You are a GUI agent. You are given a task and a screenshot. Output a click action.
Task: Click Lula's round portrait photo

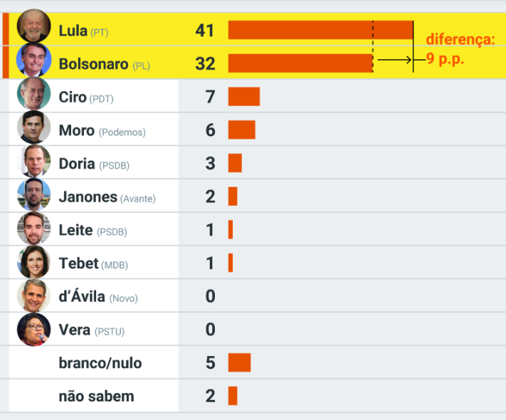point(33,27)
